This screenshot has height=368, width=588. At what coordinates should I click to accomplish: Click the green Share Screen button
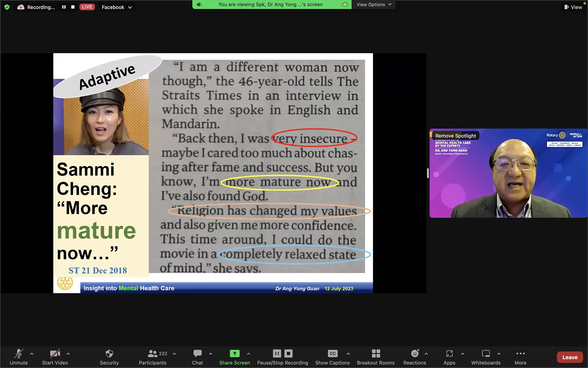[x=235, y=357]
